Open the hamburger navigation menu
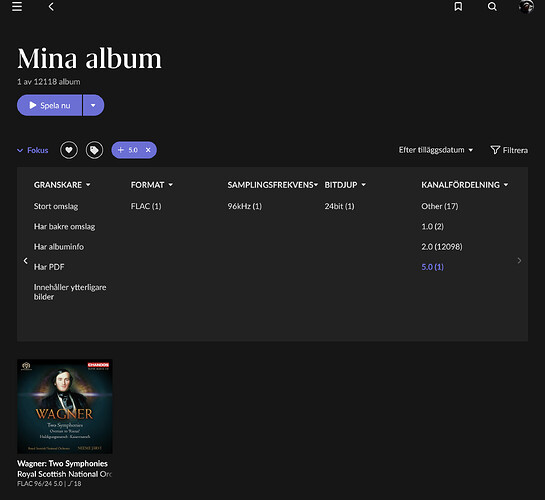This screenshot has height=500, width=545. coord(17,6)
